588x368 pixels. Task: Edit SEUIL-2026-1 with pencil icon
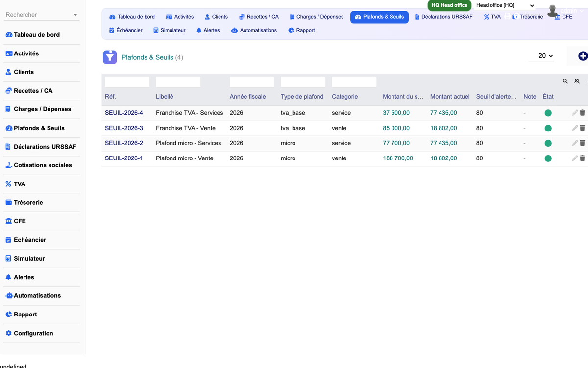(x=575, y=158)
